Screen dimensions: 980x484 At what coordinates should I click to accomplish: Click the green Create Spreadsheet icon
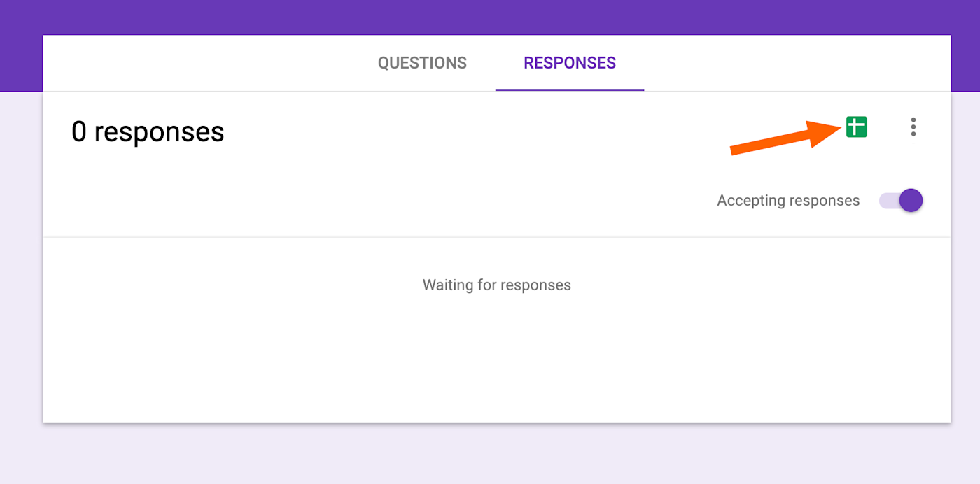pyautogui.click(x=856, y=127)
